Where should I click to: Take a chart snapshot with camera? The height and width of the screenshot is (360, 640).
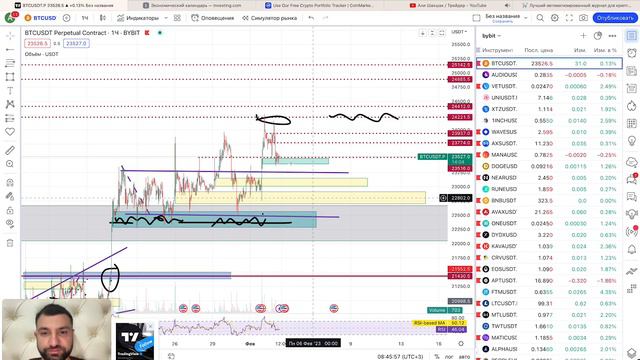[584, 18]
